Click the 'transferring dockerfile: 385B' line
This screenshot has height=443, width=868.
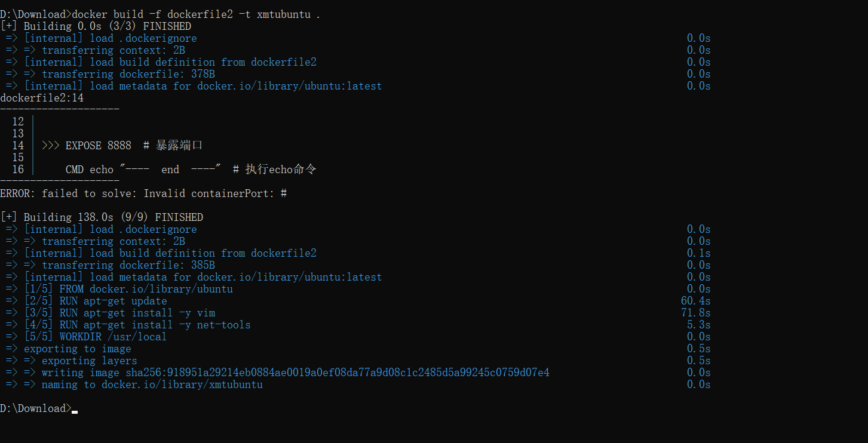click(x=128, y=265)
